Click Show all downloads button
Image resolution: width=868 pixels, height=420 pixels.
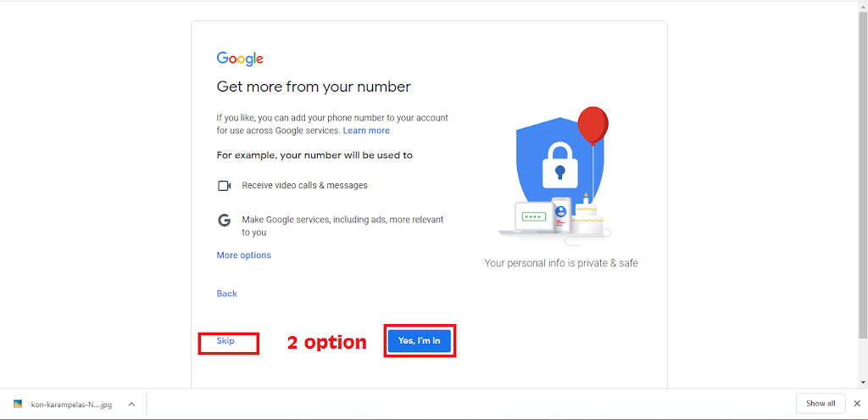821,403
